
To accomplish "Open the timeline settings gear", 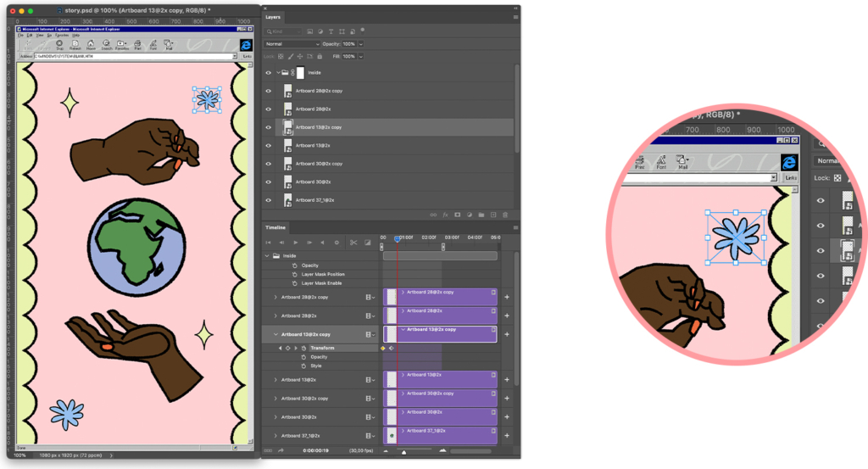I will coord(337,243).
